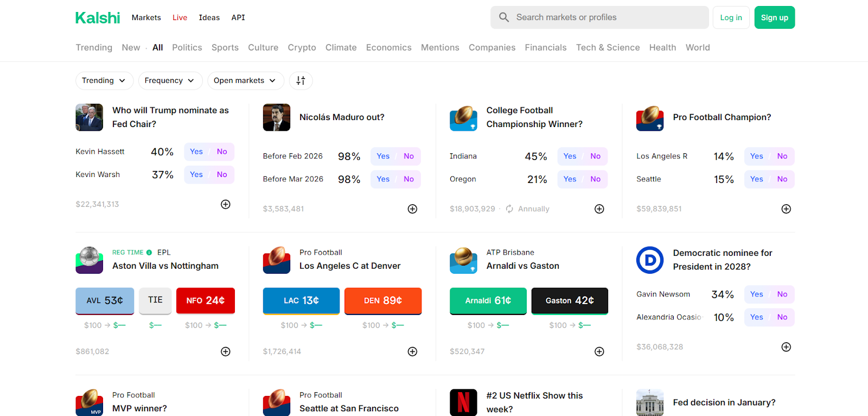Screen dimensions: 868x416
Task: Click the search magnifier icon
Action: [x=504, y=17]
